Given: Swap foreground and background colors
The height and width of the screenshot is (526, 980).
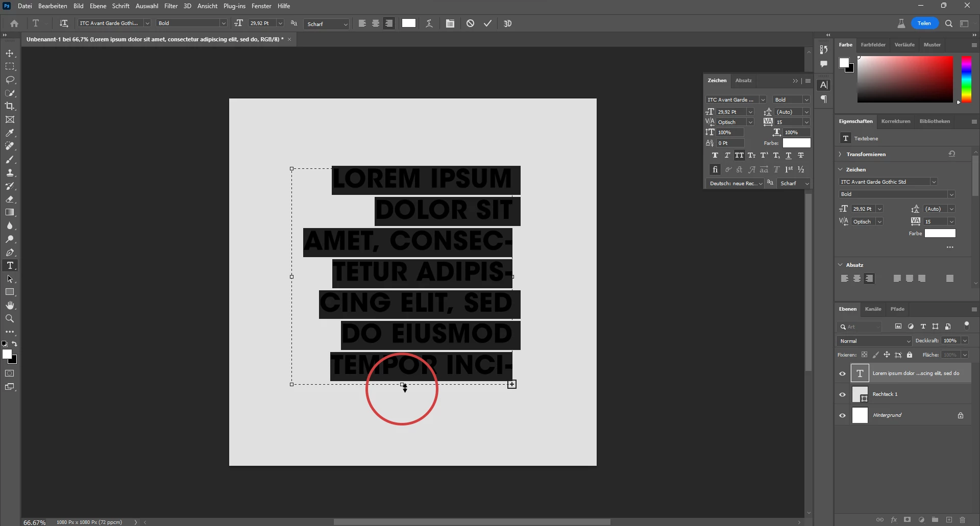Looking at the screenshot, I should [x=14, y=344].
